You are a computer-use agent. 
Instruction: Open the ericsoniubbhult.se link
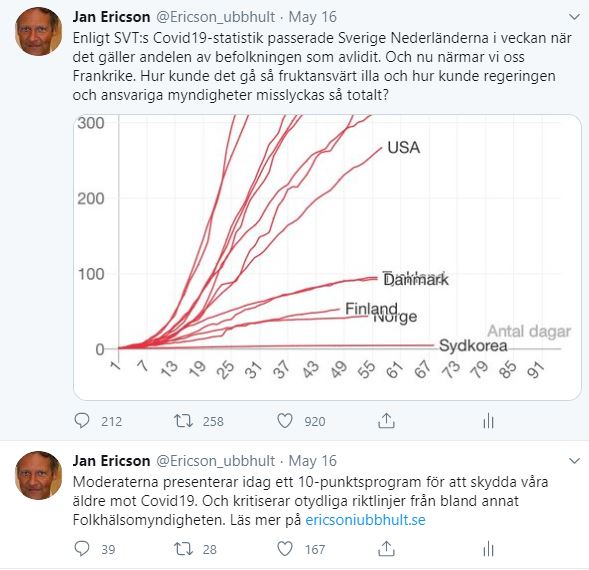point(365,520)
